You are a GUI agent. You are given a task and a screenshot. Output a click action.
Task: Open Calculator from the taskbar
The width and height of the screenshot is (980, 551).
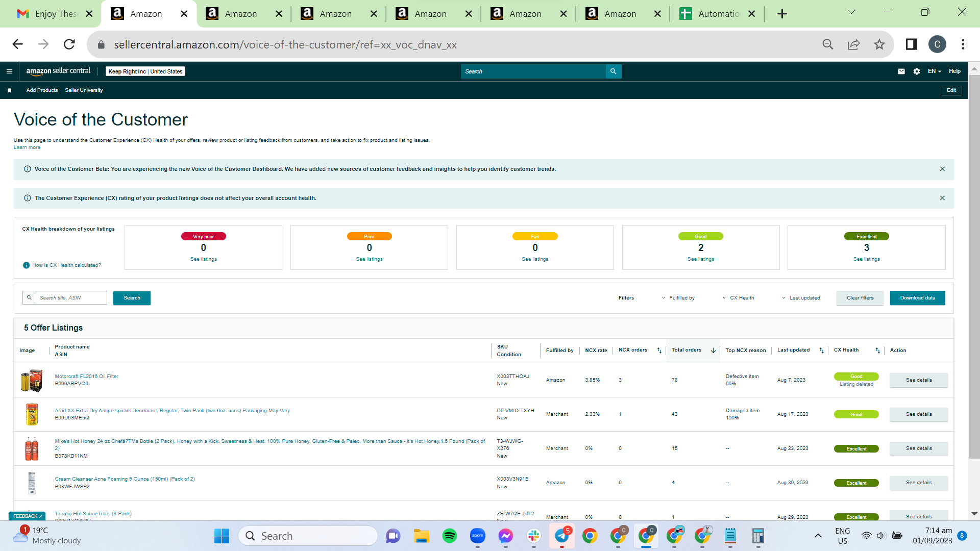758,536
